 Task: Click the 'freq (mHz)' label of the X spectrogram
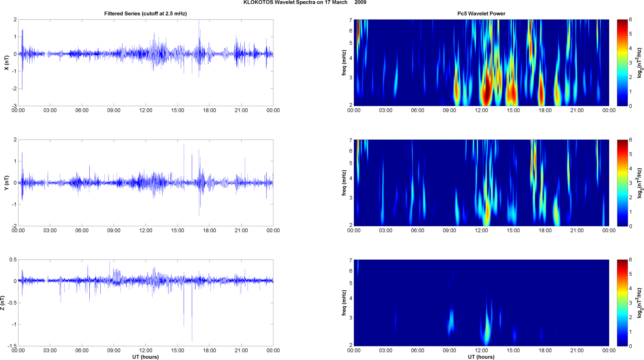(x=344, y=63)
